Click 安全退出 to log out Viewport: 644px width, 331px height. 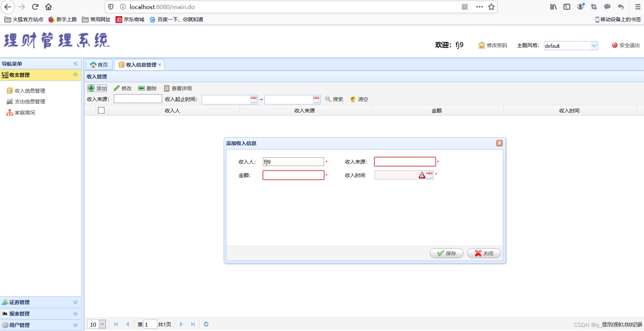click(626, 45)
